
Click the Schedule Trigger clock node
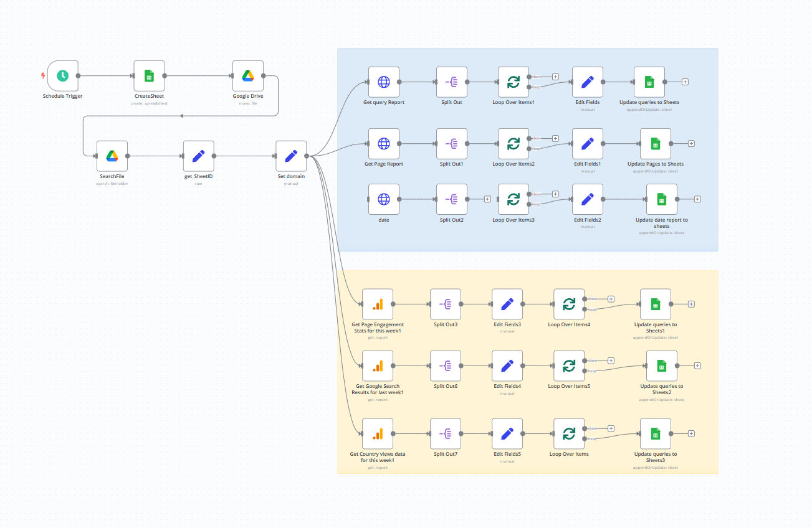point(62,76)
